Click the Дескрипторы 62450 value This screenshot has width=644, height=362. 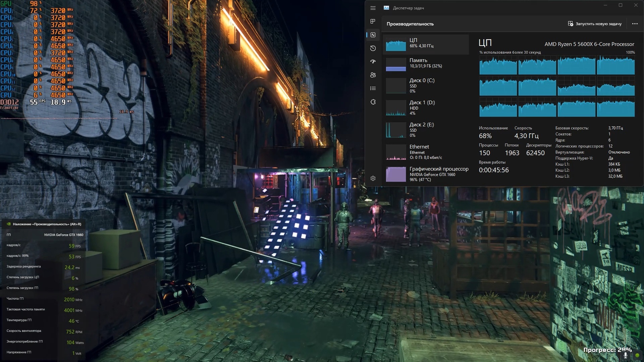click(x=535, y=153)
